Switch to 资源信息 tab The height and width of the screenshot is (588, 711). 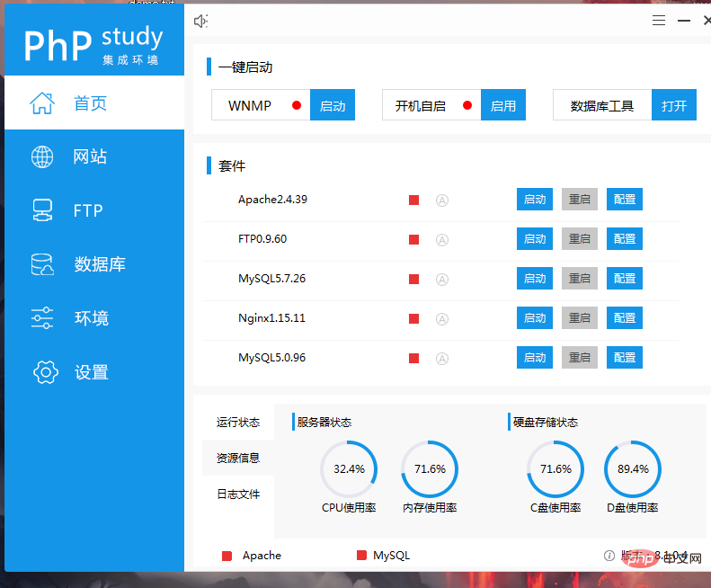point(238,458)
